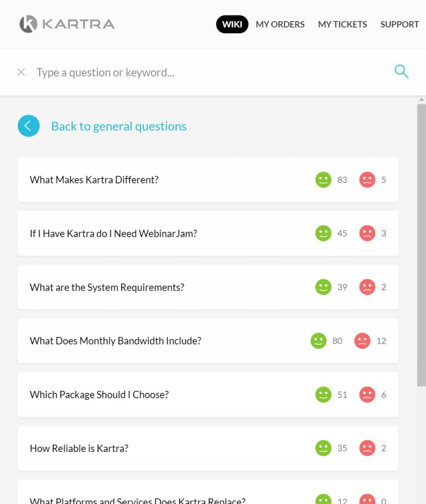This screenshot has height=504, width=426.
Task: Go to MY TICKETS
Action: (x=342, y=24)
